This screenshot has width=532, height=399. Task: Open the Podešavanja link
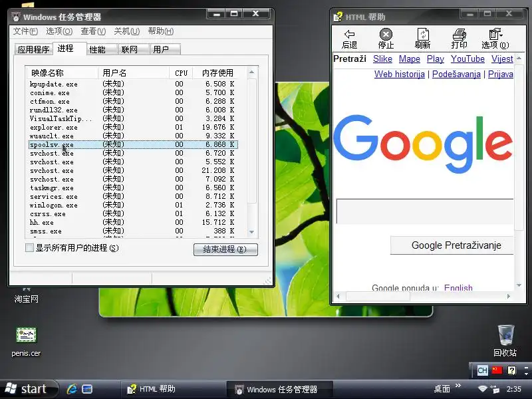pyautogui.click(x=456, y=74)
